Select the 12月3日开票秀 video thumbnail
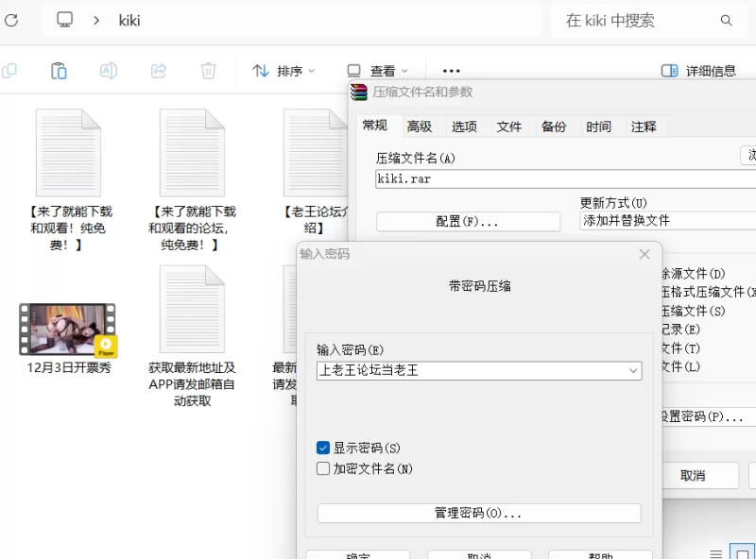 68,330
